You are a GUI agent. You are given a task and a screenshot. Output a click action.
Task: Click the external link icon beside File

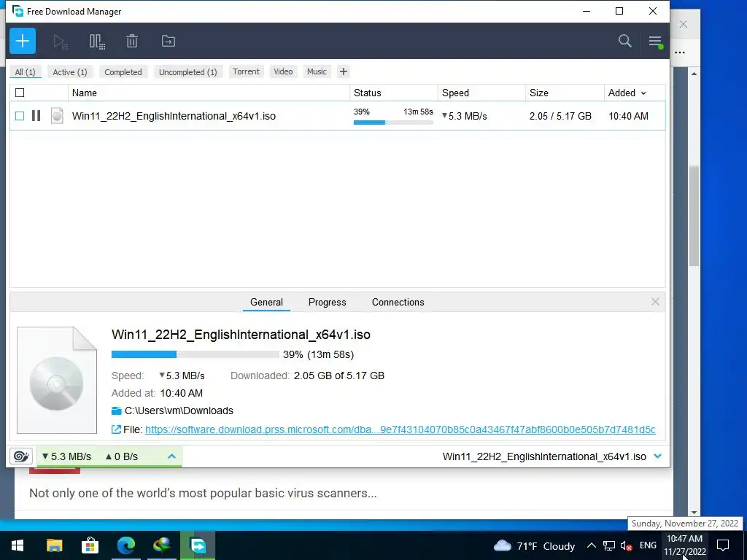(116, 429)
